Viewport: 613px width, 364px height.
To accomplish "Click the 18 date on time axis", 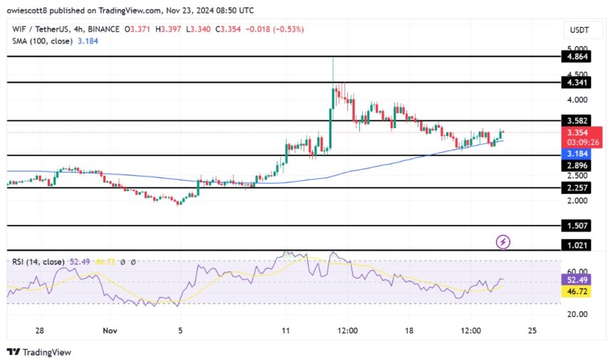I will pyautogui.click(x=409, y=331).
